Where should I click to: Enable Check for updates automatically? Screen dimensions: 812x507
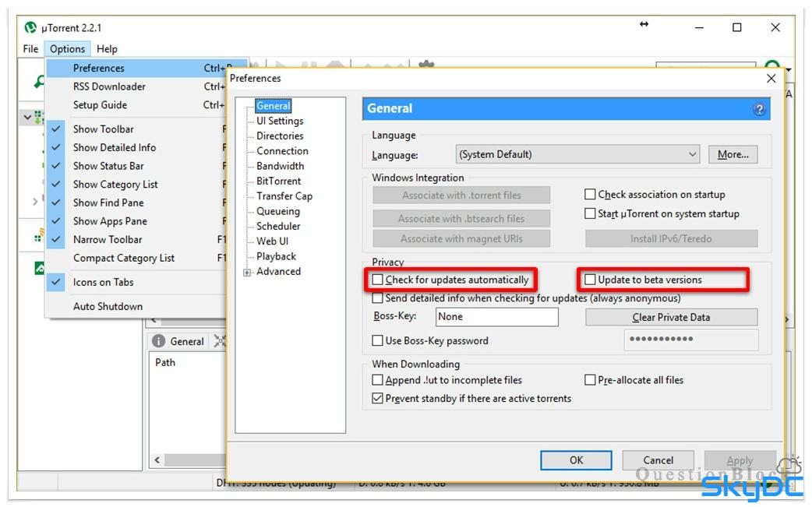(377, 280)
